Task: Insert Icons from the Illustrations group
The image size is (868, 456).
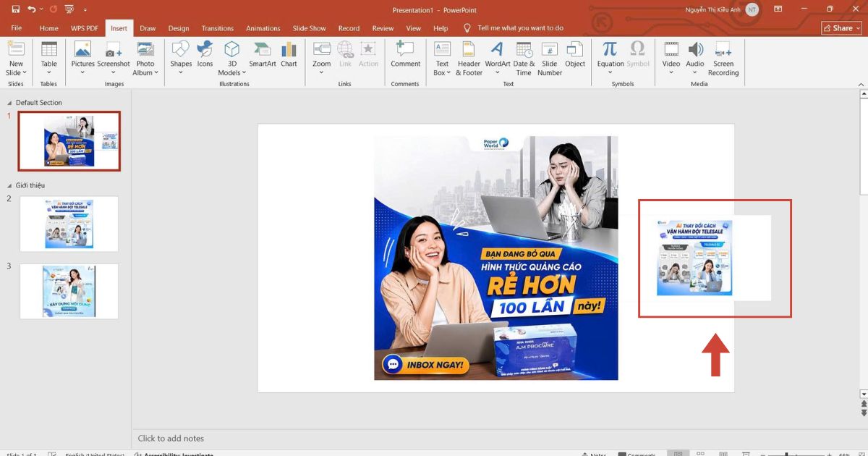Action: (205, 54)
